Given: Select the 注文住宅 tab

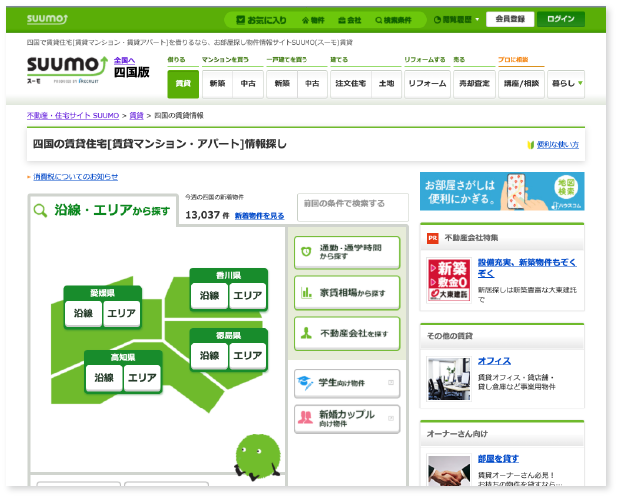Looking at the screenshot, I should click(x=351, y=84).
